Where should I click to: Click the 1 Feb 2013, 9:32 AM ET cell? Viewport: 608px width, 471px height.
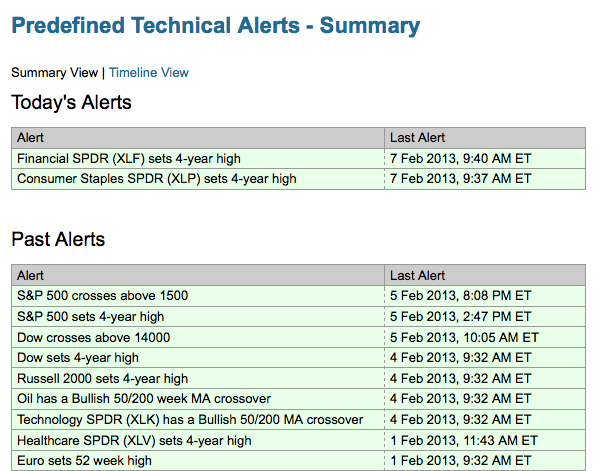coord(485,461)
